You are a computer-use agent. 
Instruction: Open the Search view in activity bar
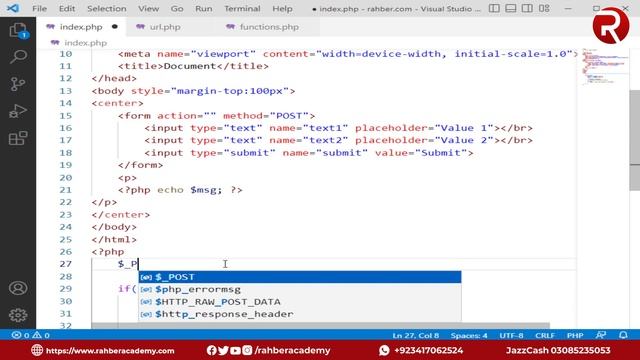click(x=18, y=57)
